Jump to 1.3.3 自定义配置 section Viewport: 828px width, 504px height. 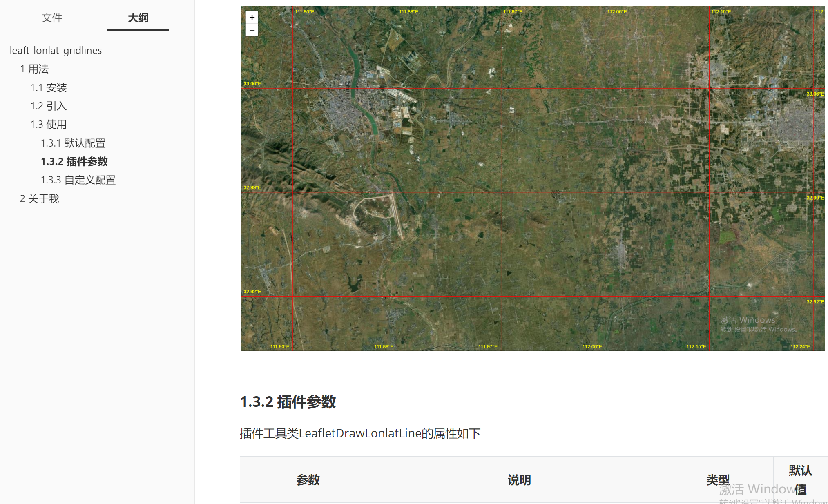[x=78, y=180]
